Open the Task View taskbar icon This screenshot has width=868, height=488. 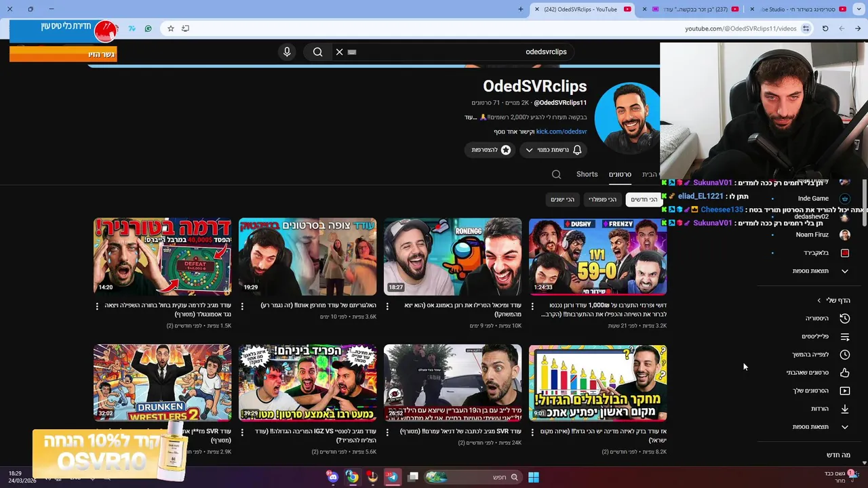[x=413, y=477]
